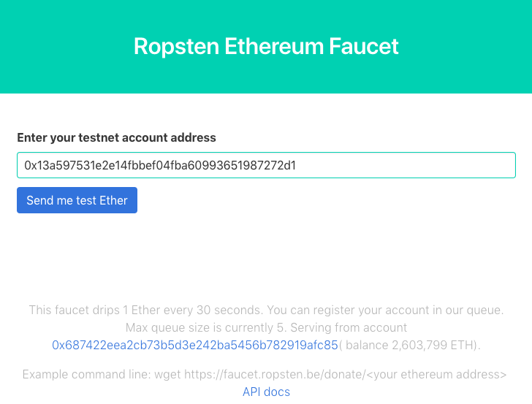Click the Enter your testnet account address label

coord(116,137)
